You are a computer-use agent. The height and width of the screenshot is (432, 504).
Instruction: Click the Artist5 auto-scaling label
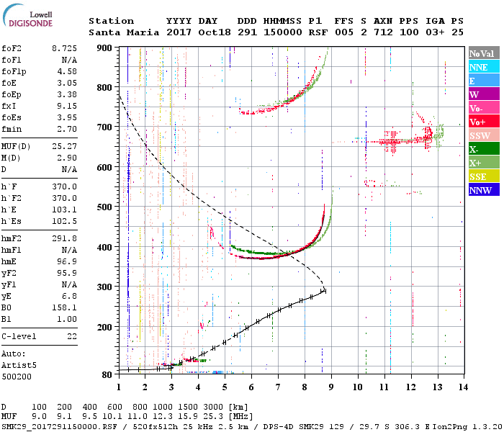point(19,366)
